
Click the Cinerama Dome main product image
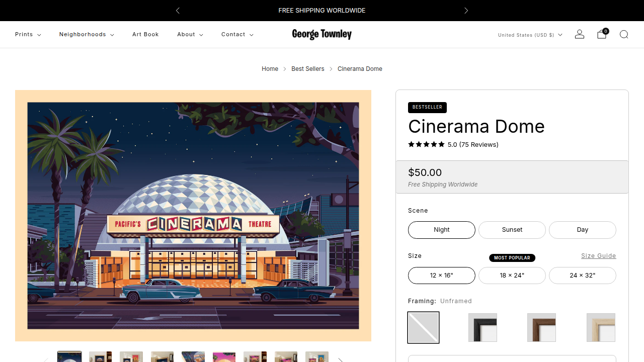click(193, 216)
